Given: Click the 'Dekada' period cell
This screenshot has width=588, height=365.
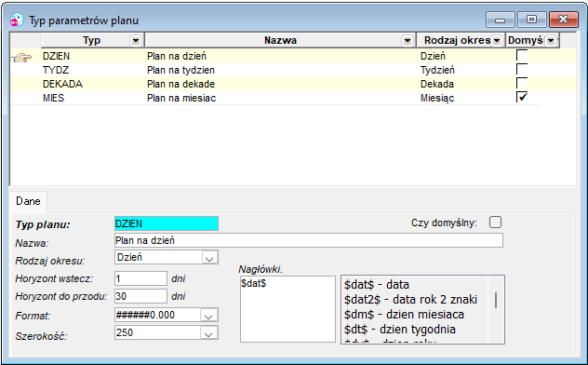Looking at the screenshot, I should tap(461, 84).
